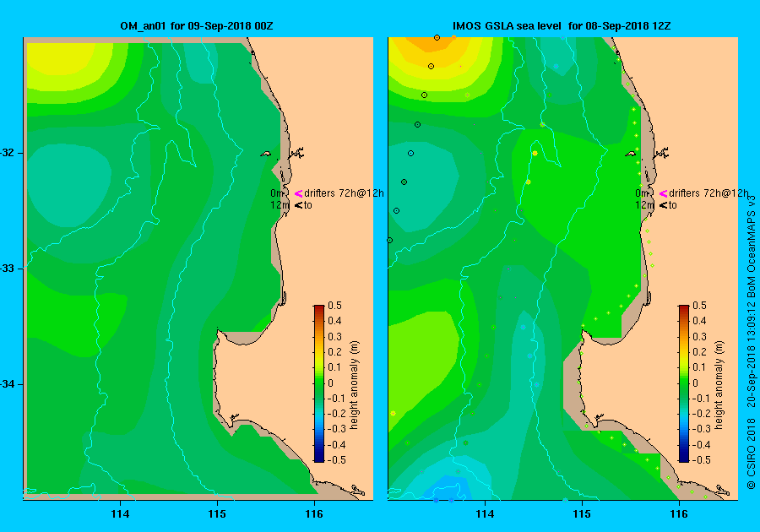
Task: Click the '12m' depth label in left map
Action: tap(280, 205)
